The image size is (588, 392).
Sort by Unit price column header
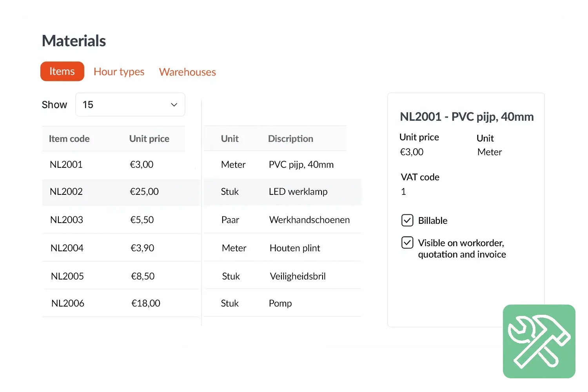[149, 139]
